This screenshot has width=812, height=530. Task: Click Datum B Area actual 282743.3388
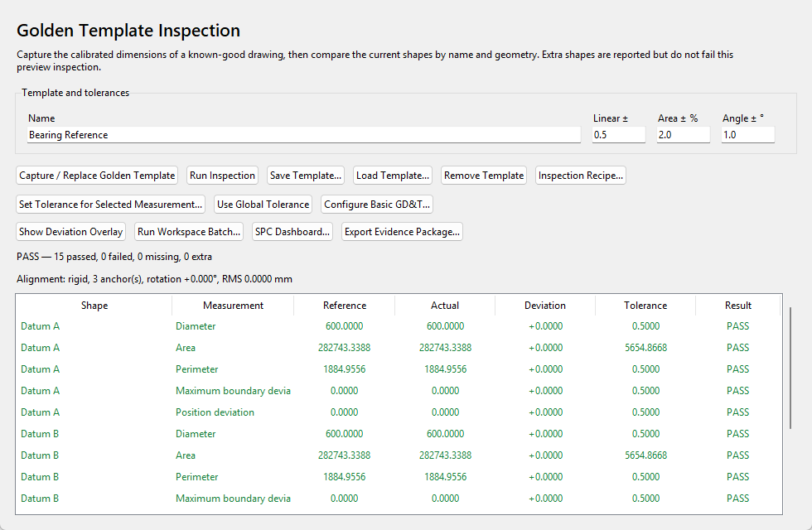[446, 455]
